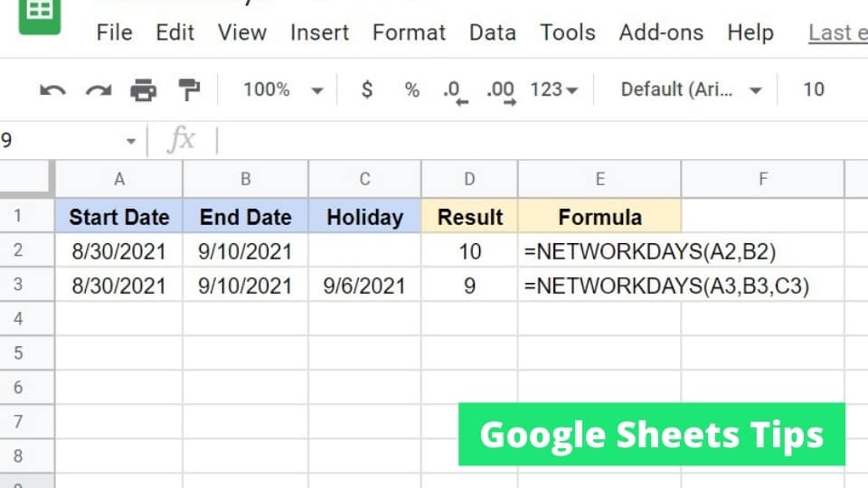868x488 pixels.
Task: Open the 100% zoom dropdown
Action: click(283, 89)
